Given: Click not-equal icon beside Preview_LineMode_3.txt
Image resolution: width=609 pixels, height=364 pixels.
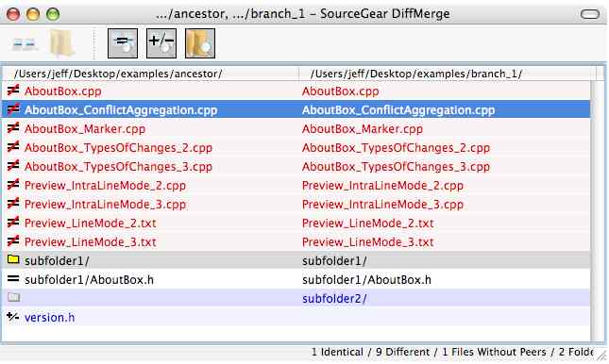Looking at the screenshot, I should coord(13,241).
